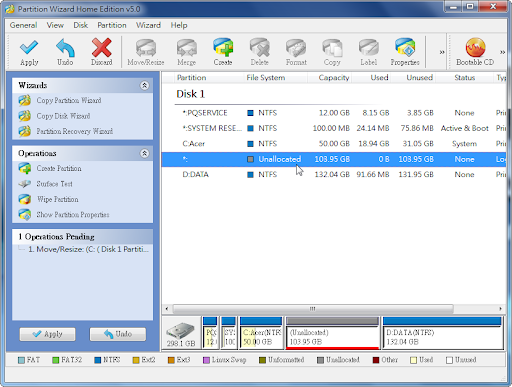This screenshot has height=387, width=512.
Task: Select the *:SYSTEM RESE... partition row
Action: pos(334,128)
